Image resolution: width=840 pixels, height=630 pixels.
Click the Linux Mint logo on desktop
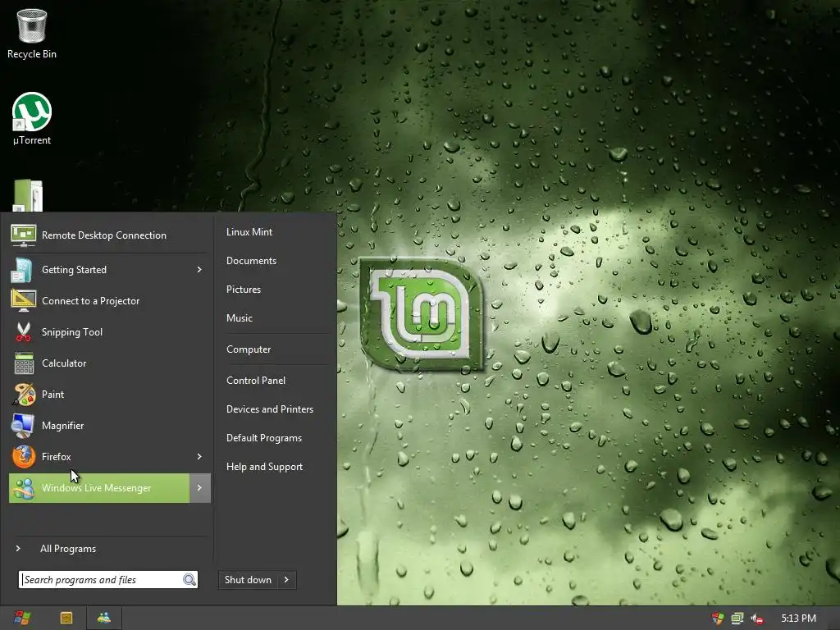[421, 314]
